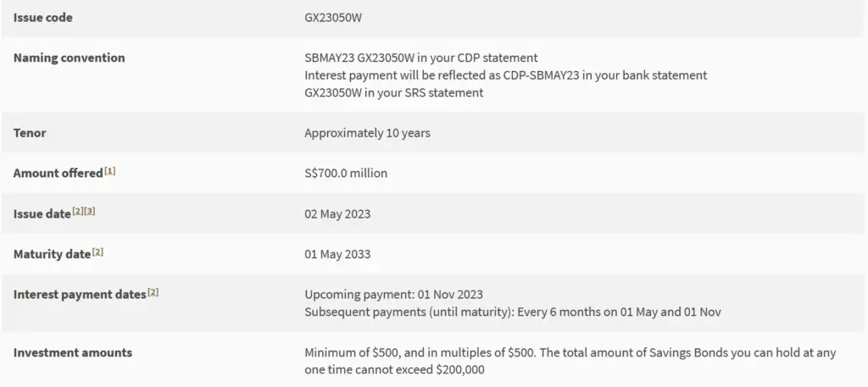Click the S$700.0 million amount

(346, 173)
